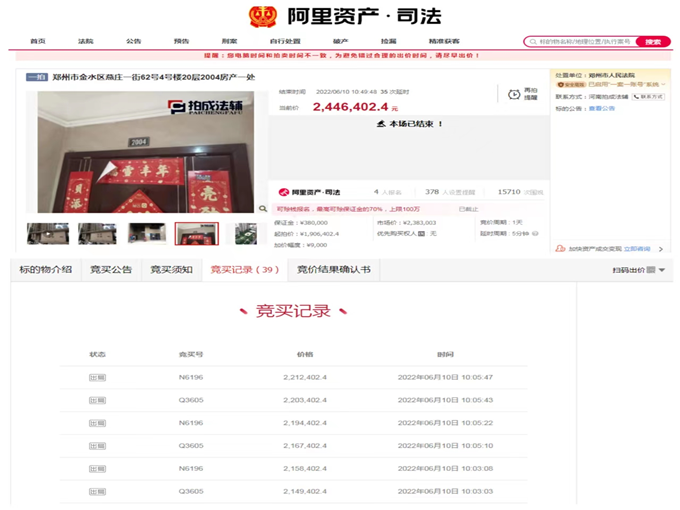This screenshot has height=510, width=680.
Task: Expand the 扫码出价 dropdown arrow
Action: pyautogui.click(x=662, y=270)
